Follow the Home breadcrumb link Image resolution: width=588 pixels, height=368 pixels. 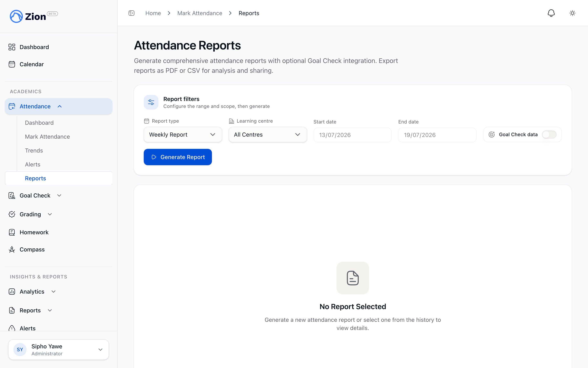click(153, 13)
